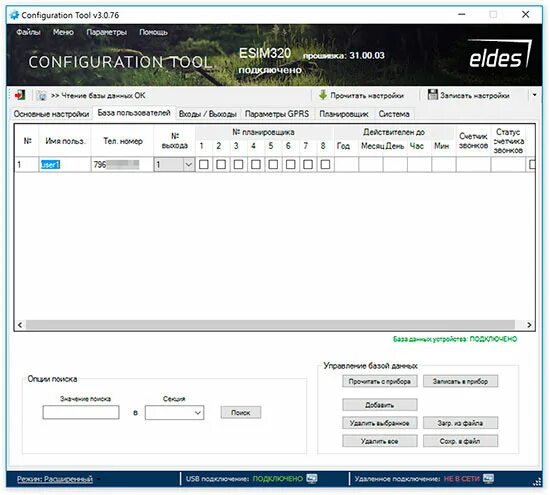The height and width of the screenshot is (495, 550).
Task: Click Сохр. в файл button
Action: coord(460,441)
